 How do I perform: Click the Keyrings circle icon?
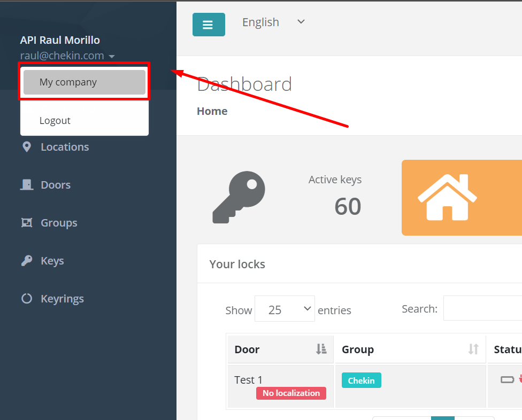[x=27, y=299]
